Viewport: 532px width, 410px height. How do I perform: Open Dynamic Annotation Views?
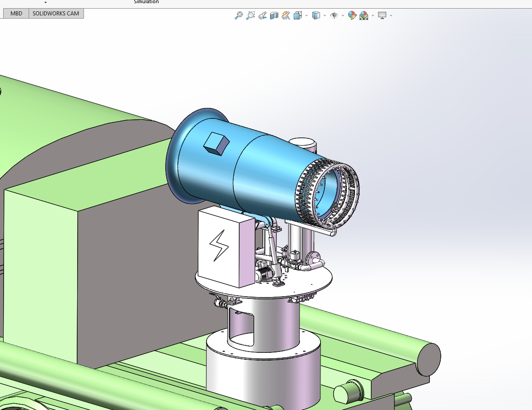click(x=286, y=15)
